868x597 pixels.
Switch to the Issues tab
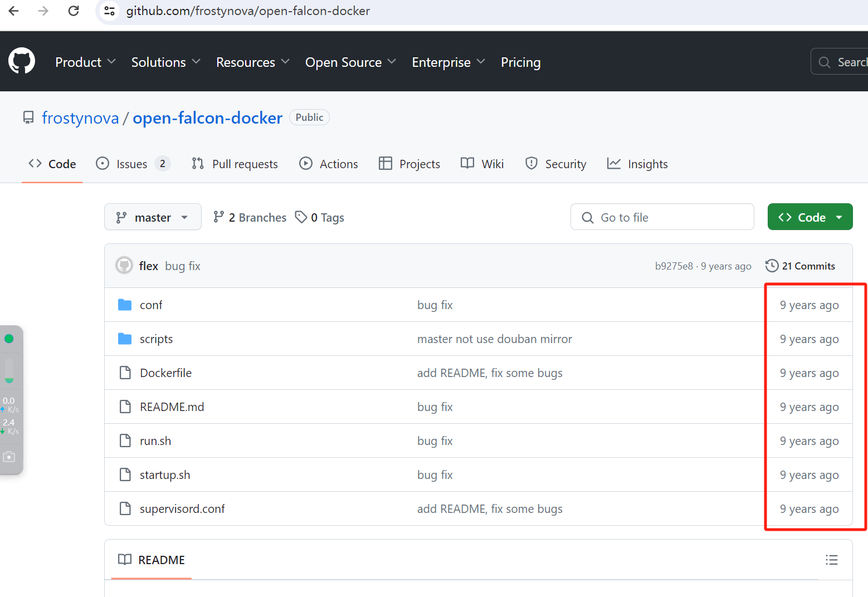pyautogui.click(x=133, y=164)
